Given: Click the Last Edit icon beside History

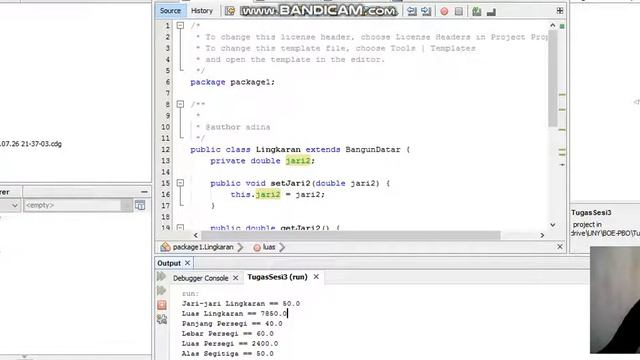Looking at the screenshot, I should (x=230, y=11).
